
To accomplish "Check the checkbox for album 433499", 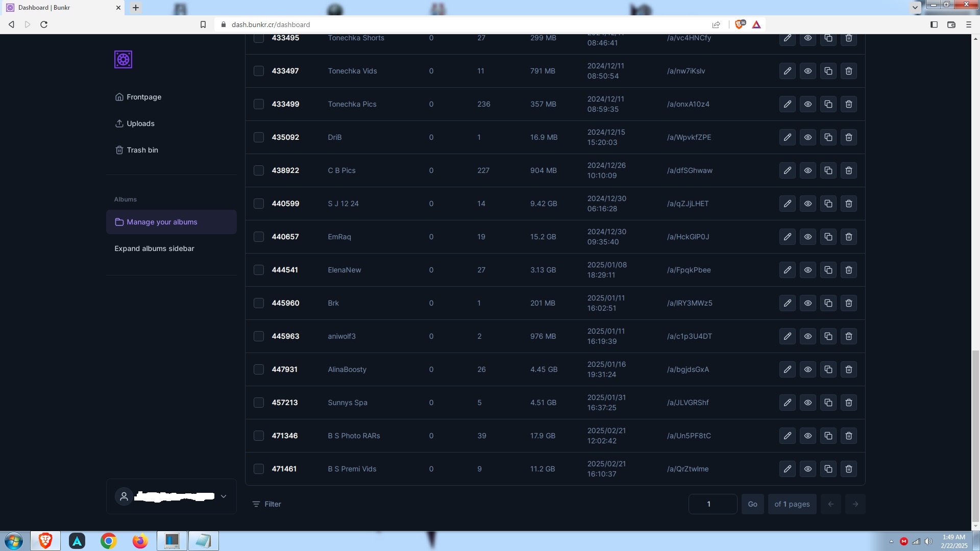I will 259,104.
